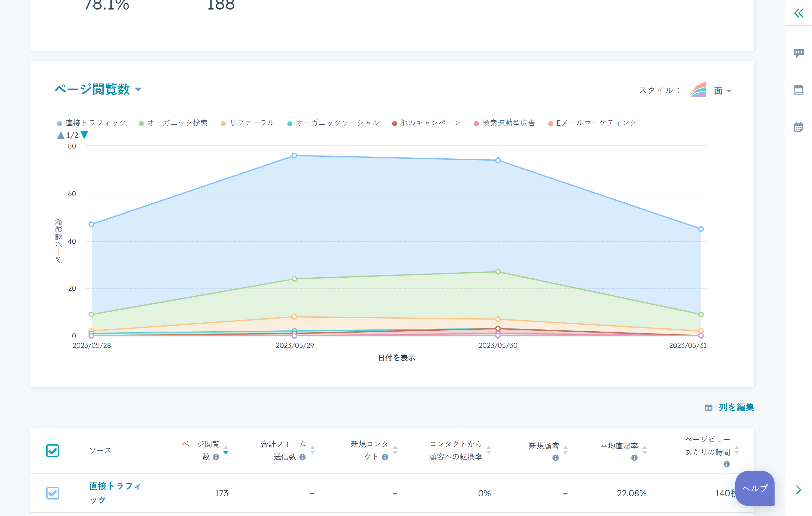Click the area chart style icon
Image resolution: width=812 pixels, height=516 pixels.
tap(698, 89)
